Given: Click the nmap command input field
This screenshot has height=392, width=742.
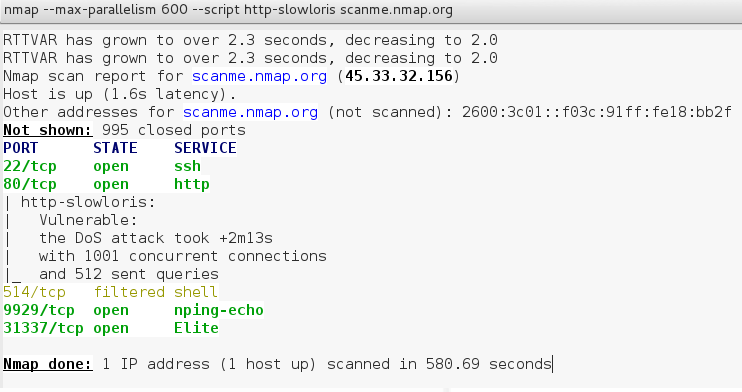Looking at the screenshot, I should tap(371, 10).
